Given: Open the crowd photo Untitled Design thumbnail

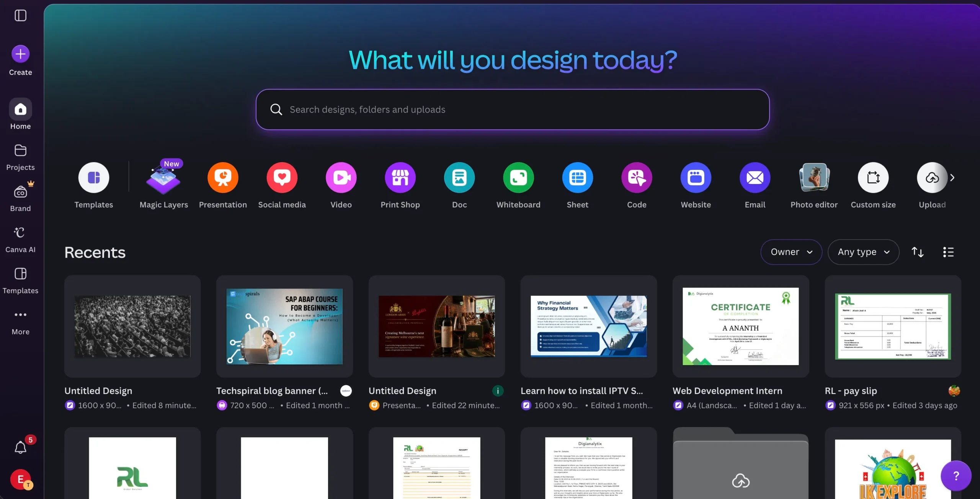Looking at the screenshot, I should click(x=132, y=326).
